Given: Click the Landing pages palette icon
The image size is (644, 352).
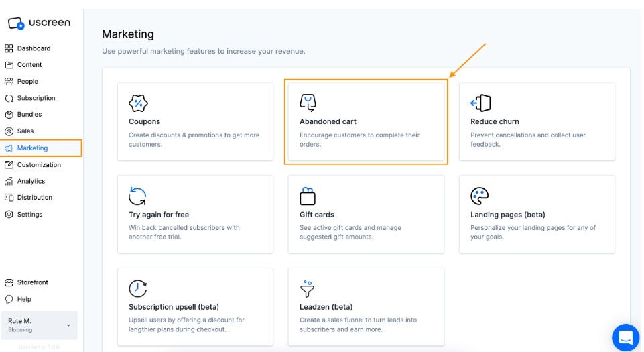Looking at the screenshot, I should click(479, 196).
